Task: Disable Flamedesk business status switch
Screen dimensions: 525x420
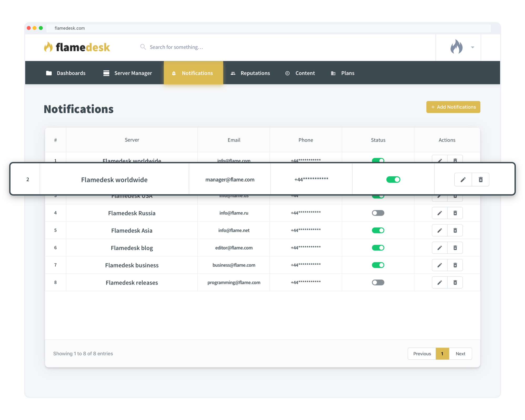Action: point(378,265)
